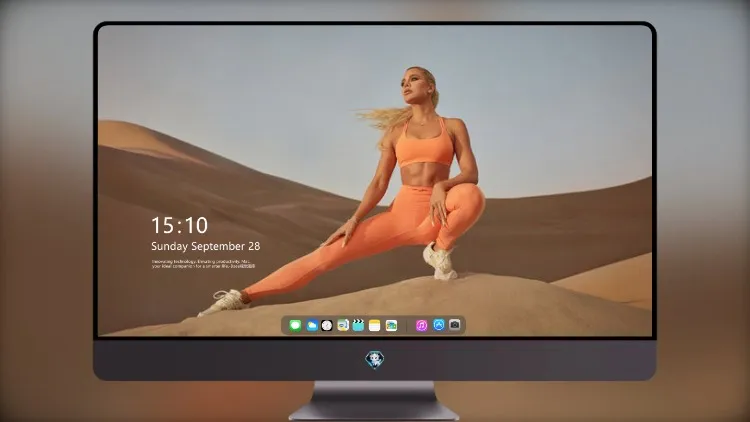Open the Maps app in dock

(x=343, y=326)
